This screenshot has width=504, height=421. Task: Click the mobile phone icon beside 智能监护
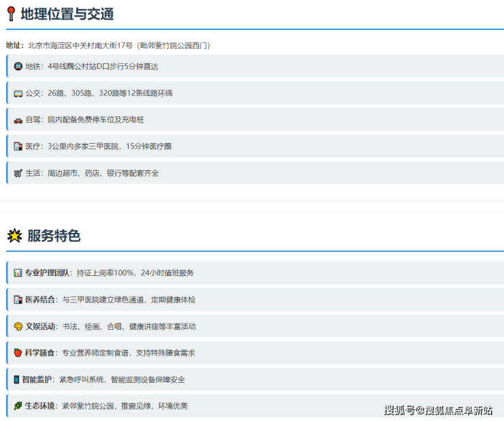pos(17,379)
